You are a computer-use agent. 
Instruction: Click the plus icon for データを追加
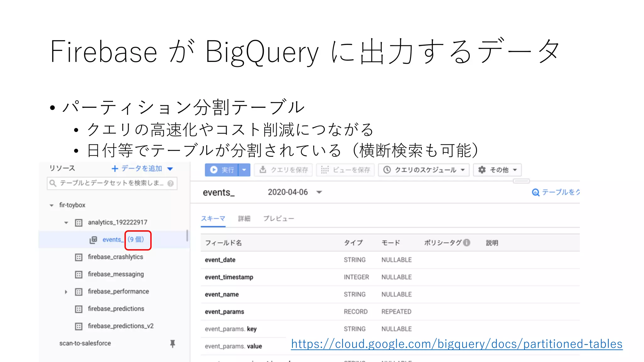(x=115, y=169)
